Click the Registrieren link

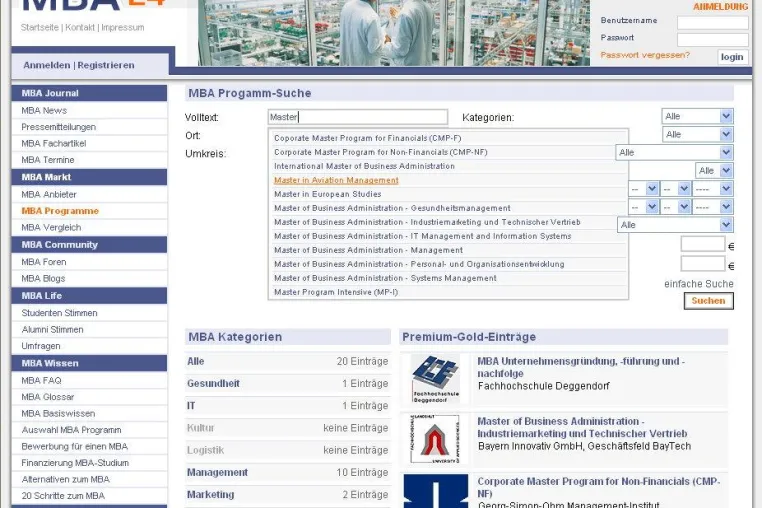click(x=106, y=65)
